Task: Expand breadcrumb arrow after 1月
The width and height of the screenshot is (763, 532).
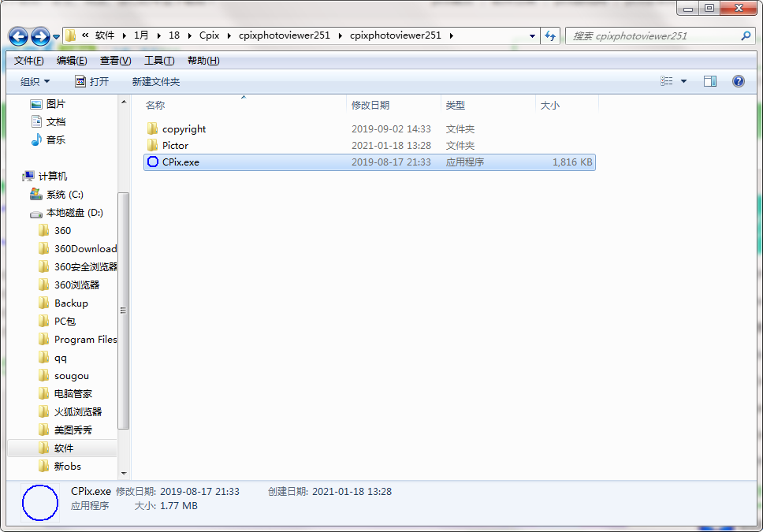Action: tap(158, 35)
